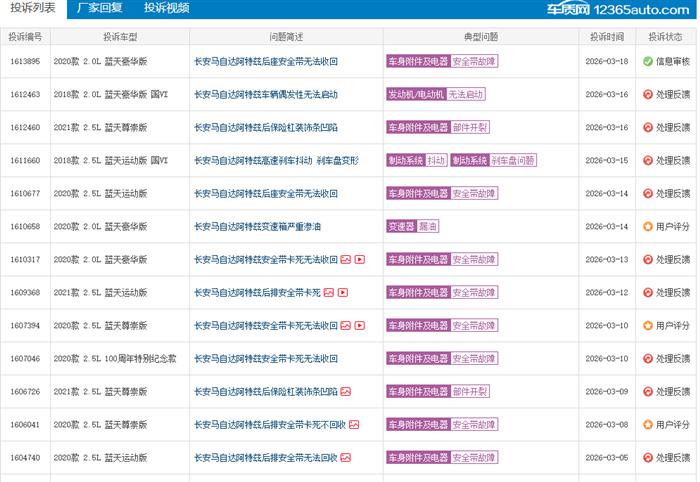Image resolution: width=700 pixels, height=482 pixels.
Task: Open image icon for complaint 1604740
Action: [345, 458]
